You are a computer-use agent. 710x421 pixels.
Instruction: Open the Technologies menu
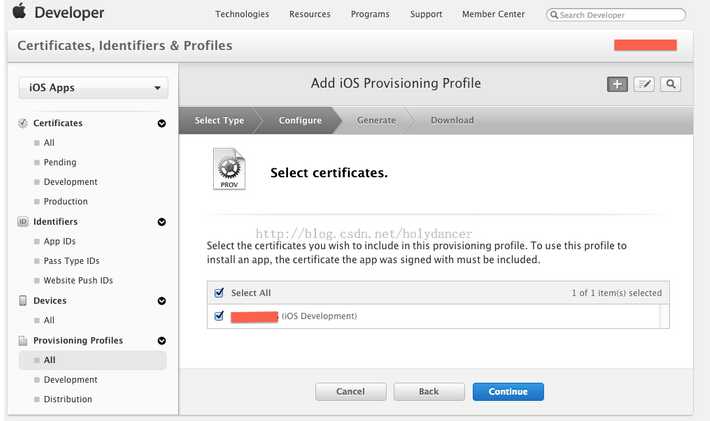(242, 14)
